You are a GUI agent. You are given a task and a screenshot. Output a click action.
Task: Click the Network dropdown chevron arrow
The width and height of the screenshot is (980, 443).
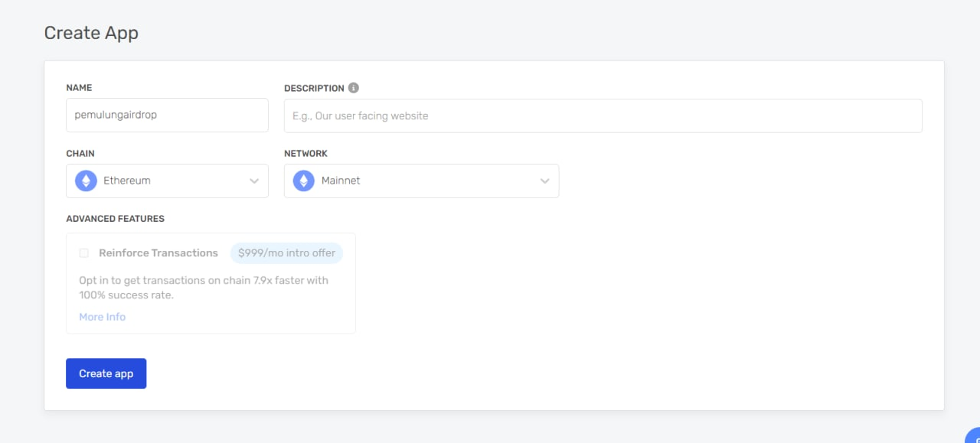pyautogui.click(x=544, y=181)
